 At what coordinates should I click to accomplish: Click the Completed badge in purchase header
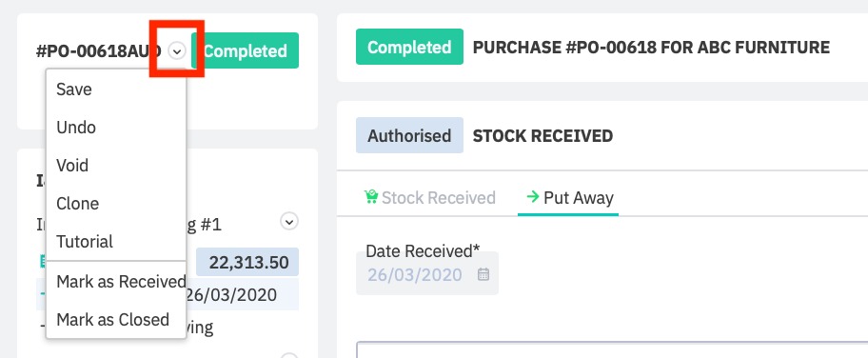409,47
